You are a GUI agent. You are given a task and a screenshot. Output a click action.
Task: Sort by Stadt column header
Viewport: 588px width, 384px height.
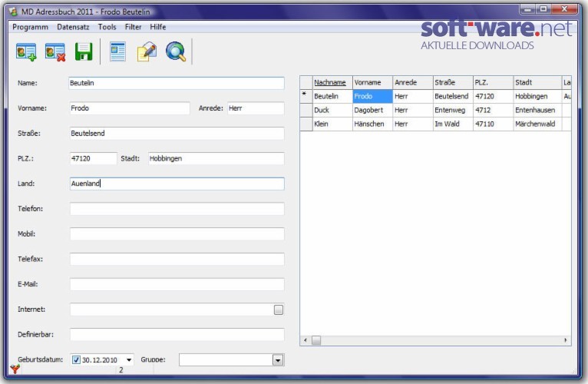point(537,82)
